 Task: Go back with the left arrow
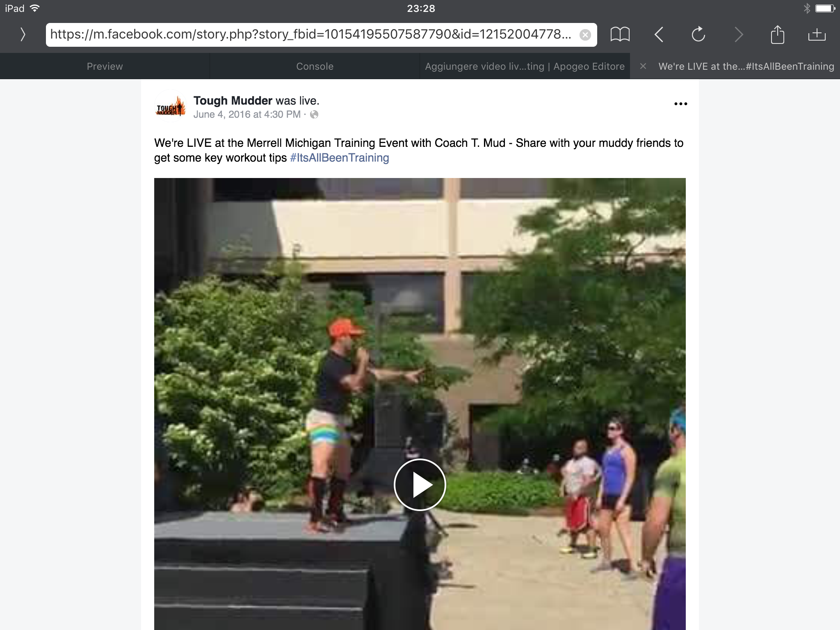659,34
